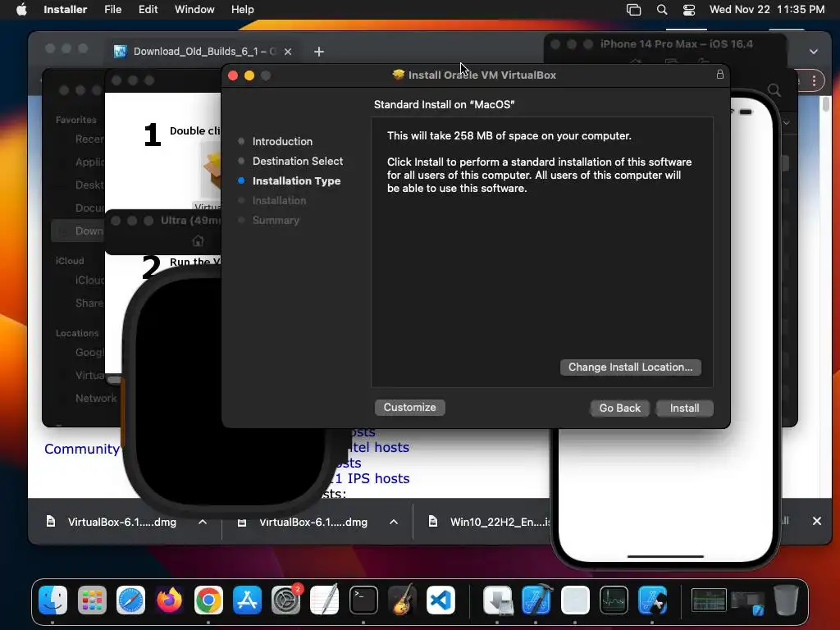Open the Edit menu

pyautogui.click(x=148, y=10)
